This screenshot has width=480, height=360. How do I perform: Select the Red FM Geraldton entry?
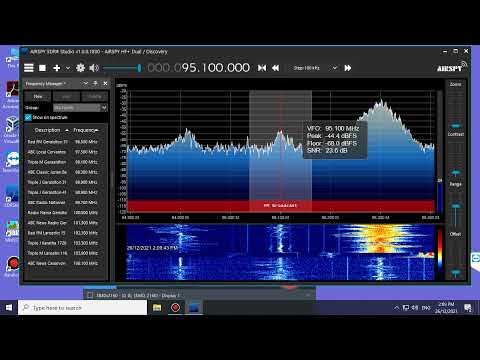click(x=63, y=142)
